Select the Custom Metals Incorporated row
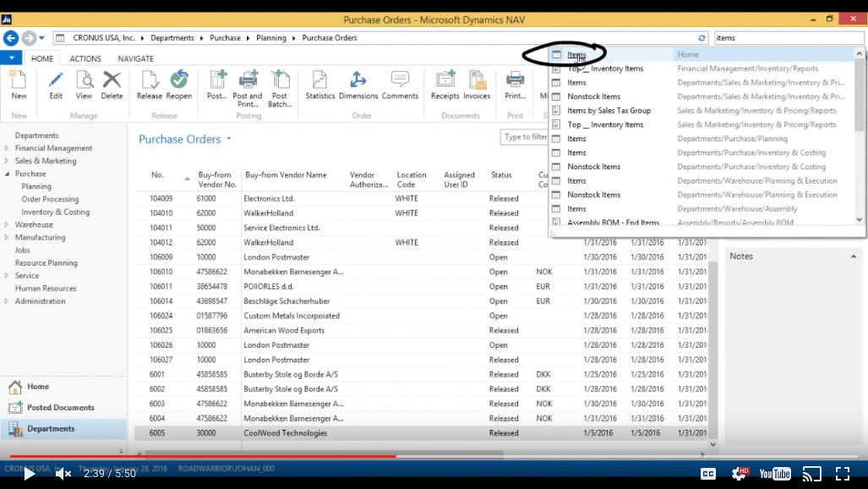This screenshot has width=868, height=489. coord(423,316)
